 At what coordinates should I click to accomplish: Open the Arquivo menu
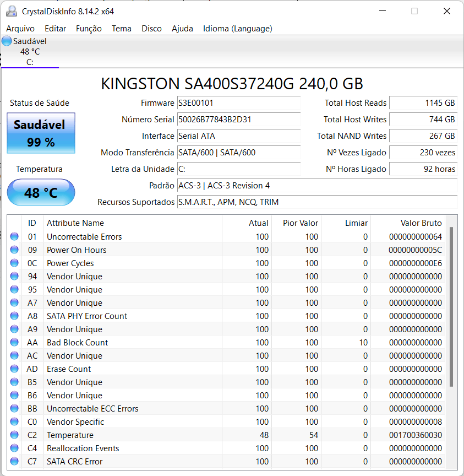coord(20,29)
